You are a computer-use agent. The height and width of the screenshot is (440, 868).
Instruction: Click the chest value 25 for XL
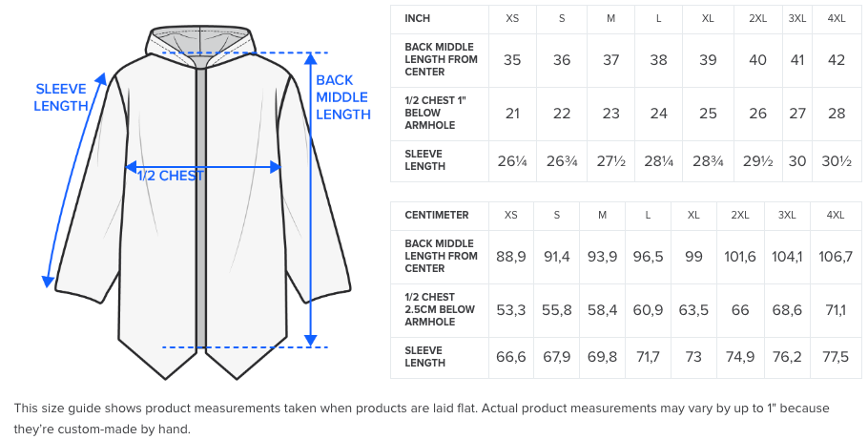708,114
